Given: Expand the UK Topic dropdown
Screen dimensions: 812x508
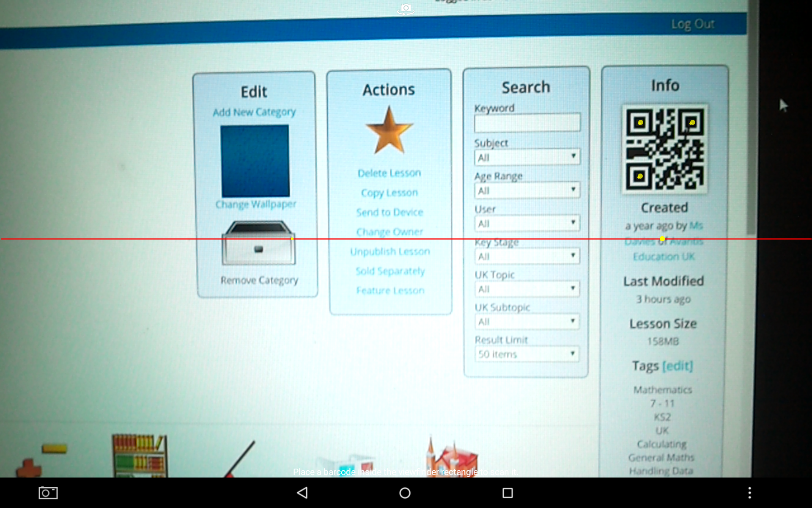Looking at the screenshot, I should coord(527,289).
